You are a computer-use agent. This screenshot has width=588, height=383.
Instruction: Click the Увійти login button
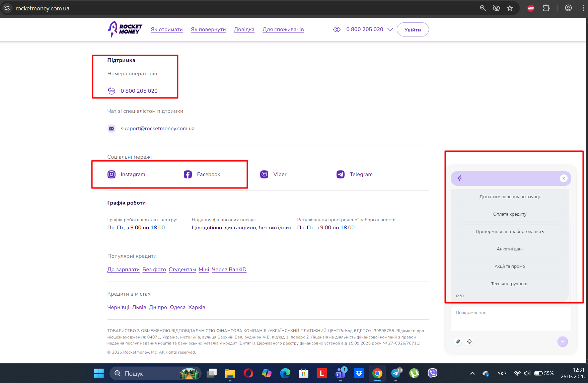pyautogui.click(x=413, y=29)
